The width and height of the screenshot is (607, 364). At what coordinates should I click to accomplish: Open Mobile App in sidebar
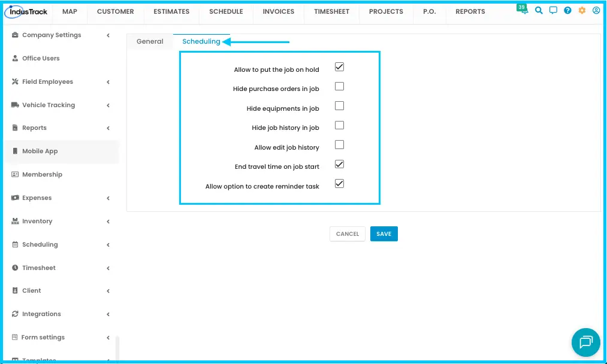tap(40, 151)
